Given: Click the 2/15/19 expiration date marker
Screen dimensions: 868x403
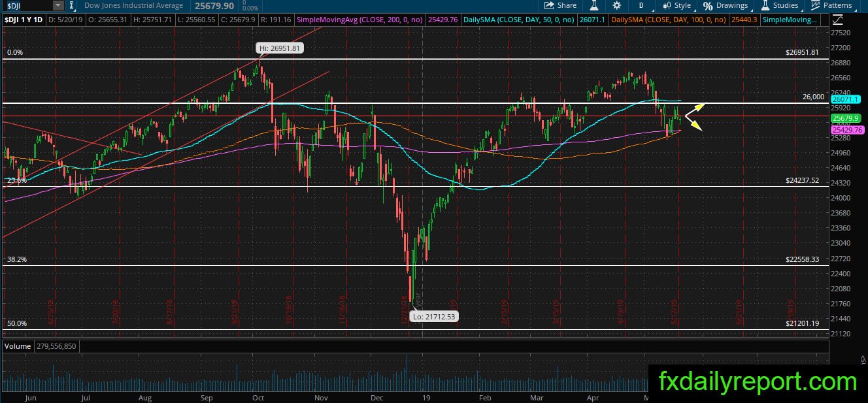Looking at the screenshot, I should click(x=505, y=312).
